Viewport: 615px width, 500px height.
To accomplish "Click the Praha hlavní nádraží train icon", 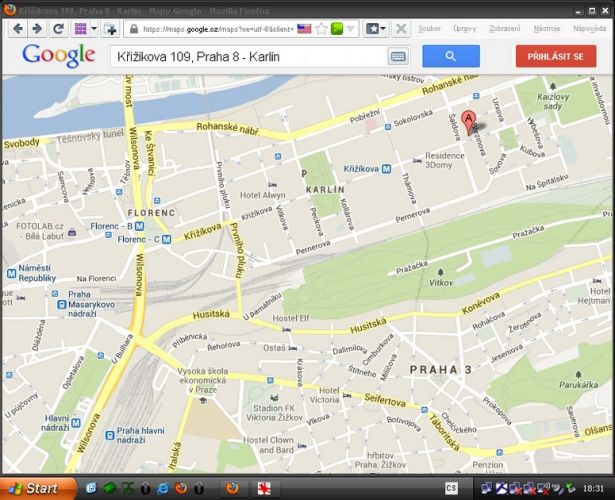I will (x=110, y=435).
